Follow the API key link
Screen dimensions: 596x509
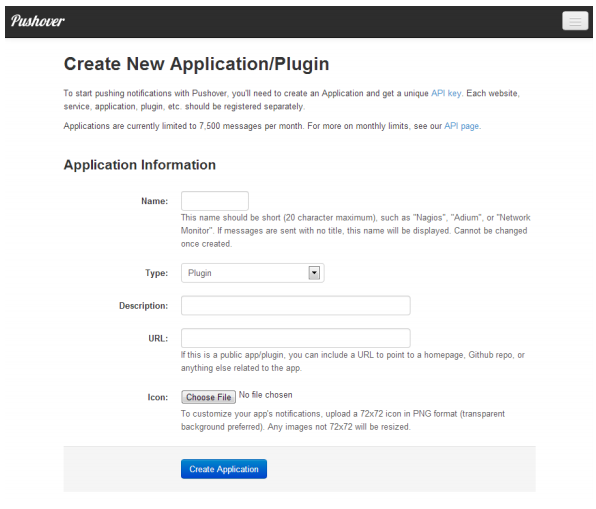pos(446,94)
